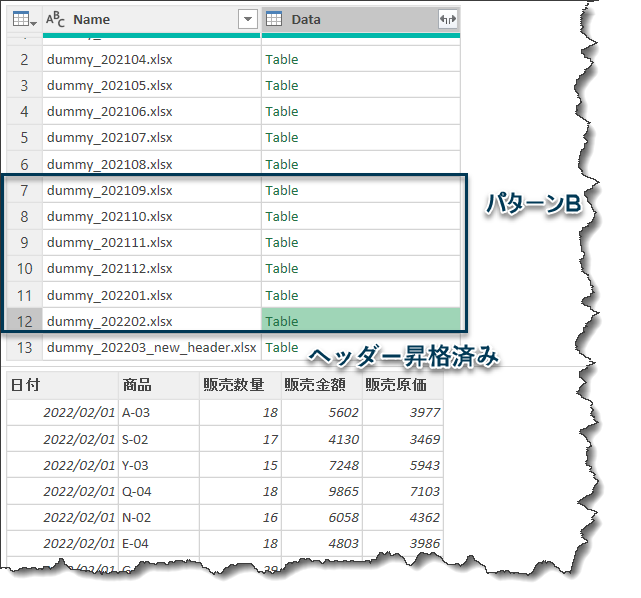The image size is (641, 598).
Task: Open Table link in dummy_202201.xlsx row
Action: tap(282, 295)
